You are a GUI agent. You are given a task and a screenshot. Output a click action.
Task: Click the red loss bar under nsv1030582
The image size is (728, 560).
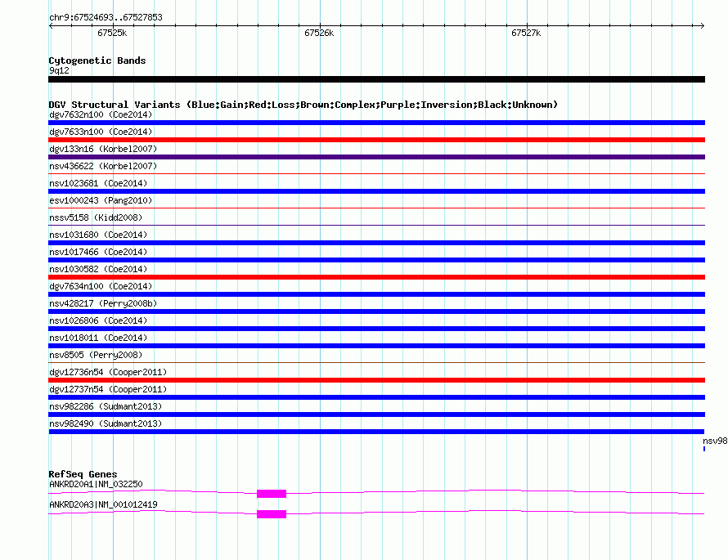click(376, 277)
